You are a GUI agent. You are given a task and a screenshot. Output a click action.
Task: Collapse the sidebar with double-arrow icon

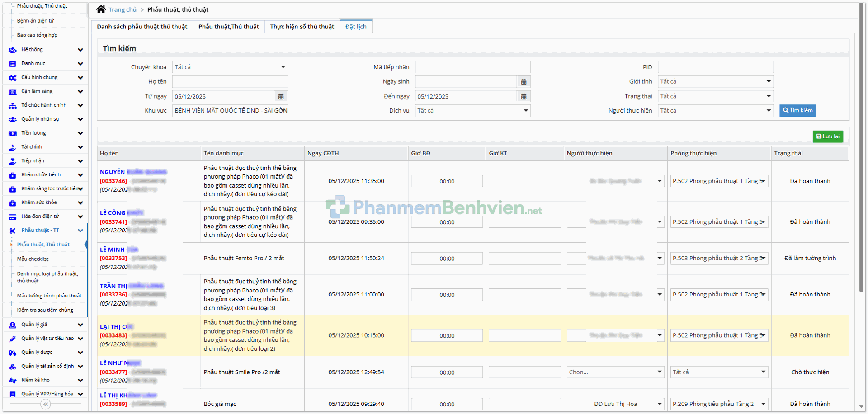click(x=46, y=405)
